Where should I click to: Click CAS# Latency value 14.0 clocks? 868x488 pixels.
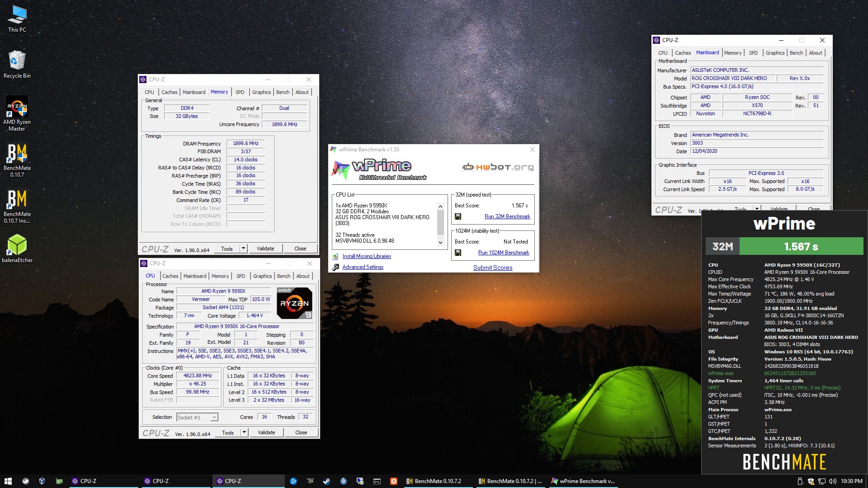(245, 160)
